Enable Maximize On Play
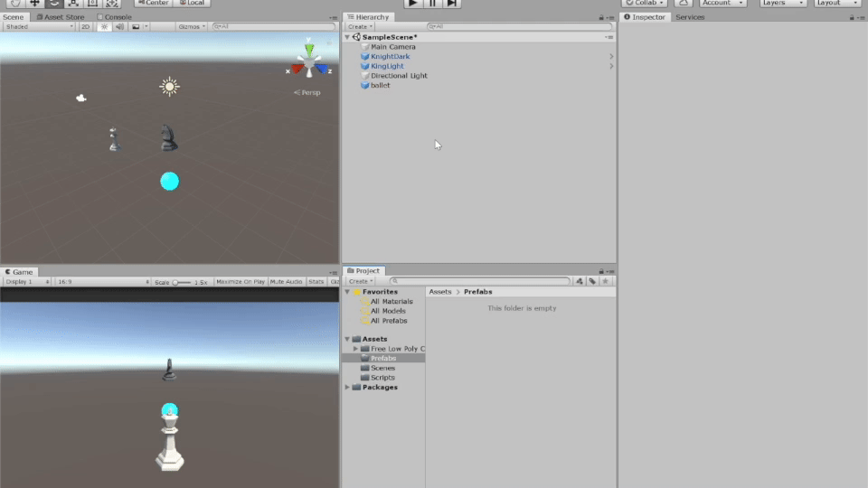 [241, 282]
